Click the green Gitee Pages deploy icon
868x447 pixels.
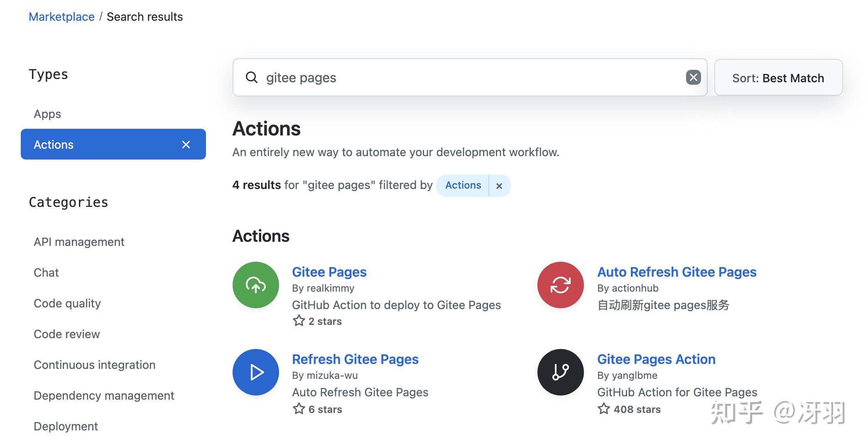coord(255,285)
